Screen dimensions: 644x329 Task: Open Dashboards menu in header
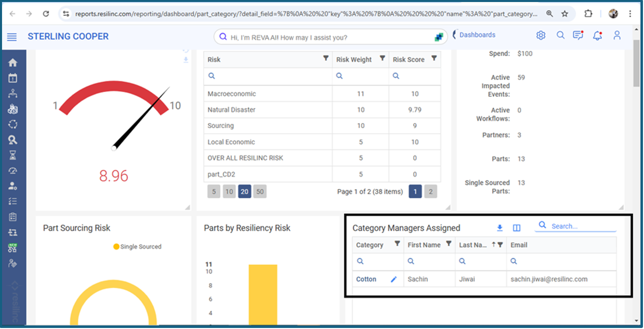[477, 35]
